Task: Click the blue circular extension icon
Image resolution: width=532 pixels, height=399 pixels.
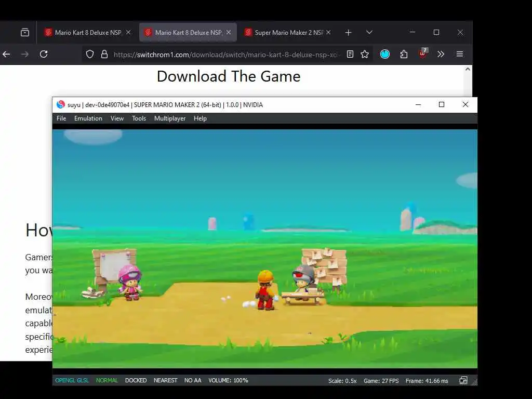Action: point(385,54)
